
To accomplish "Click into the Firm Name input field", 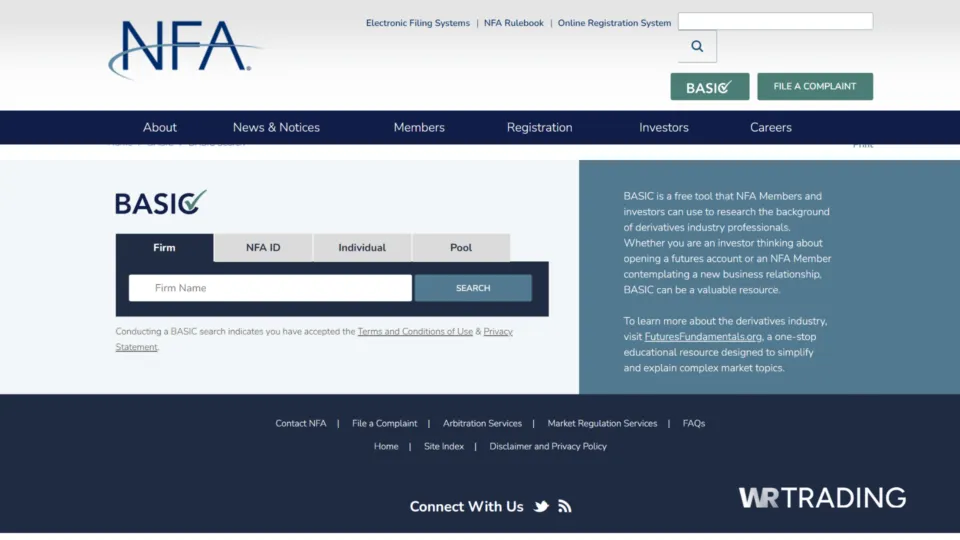I will coord(270,288).
